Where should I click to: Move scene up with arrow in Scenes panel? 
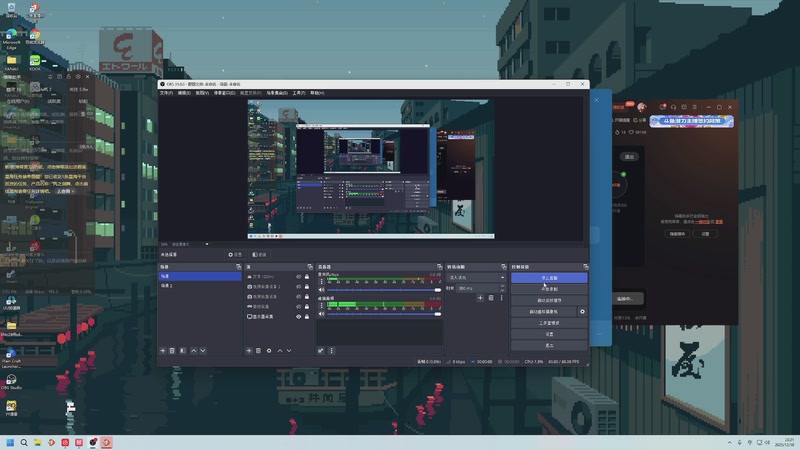click(x=193, y=351)
